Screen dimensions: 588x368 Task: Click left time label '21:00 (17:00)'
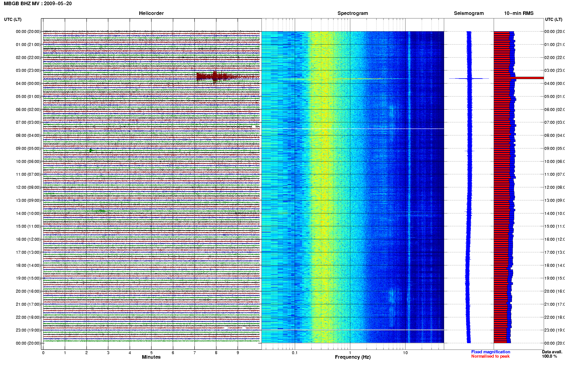pos(28,304)
